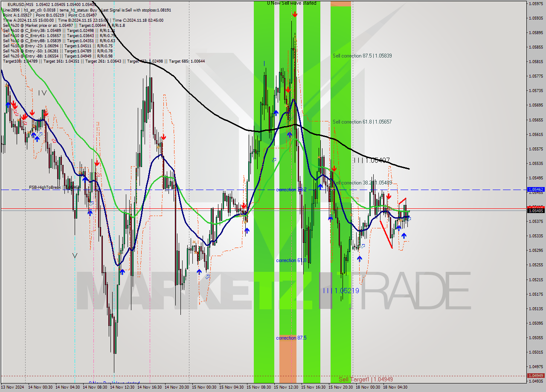This screenshot has width=546, height=392.
Task: Click the 'Point A:1.05927' points line
Action: [x=50, y=15]
